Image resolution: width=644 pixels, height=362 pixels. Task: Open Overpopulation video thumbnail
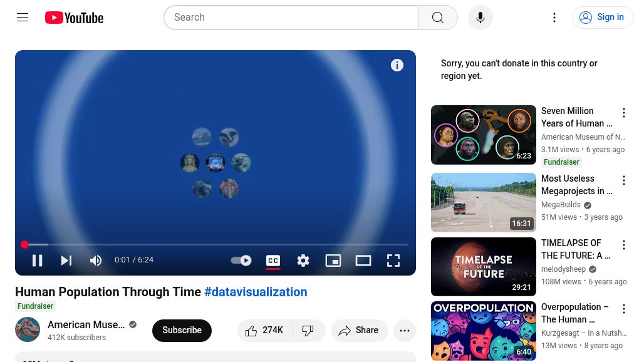pos(484,331)
